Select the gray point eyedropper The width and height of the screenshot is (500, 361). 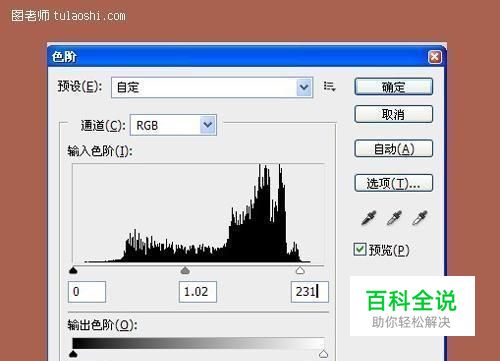point(394,218)
